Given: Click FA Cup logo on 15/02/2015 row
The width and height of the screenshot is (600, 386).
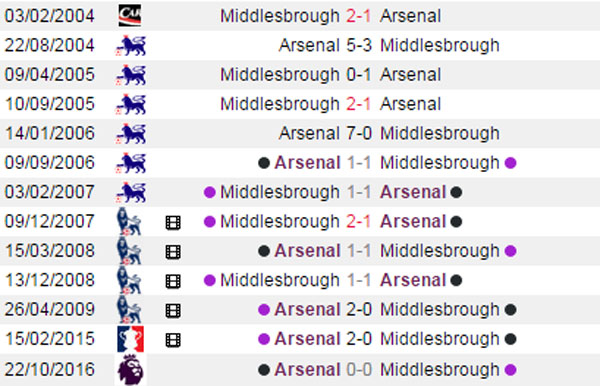Looking at the screenshot, I should click(x=130, y=339).
